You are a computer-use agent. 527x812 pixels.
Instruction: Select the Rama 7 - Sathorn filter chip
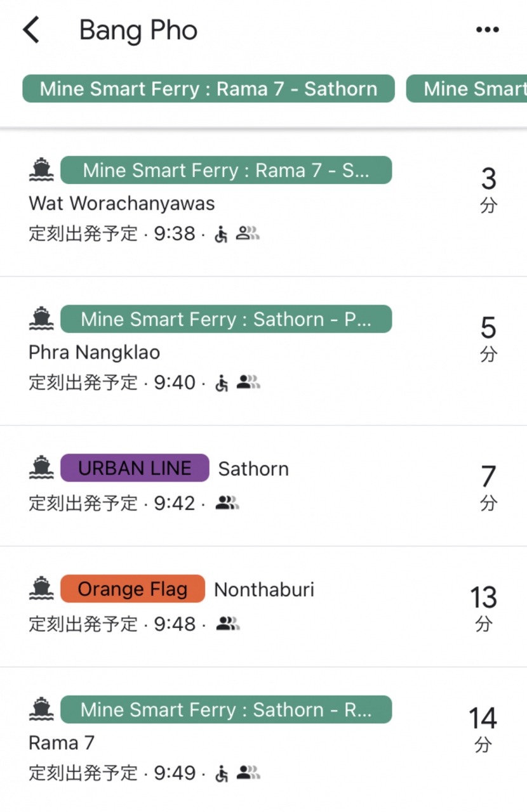point(208,89)
